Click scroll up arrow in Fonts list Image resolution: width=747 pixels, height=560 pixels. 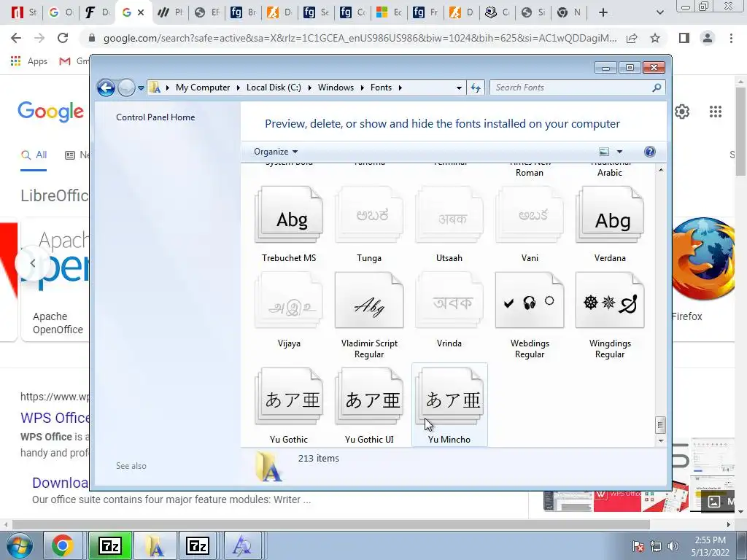pyautogui.click(x=661, y=170)
